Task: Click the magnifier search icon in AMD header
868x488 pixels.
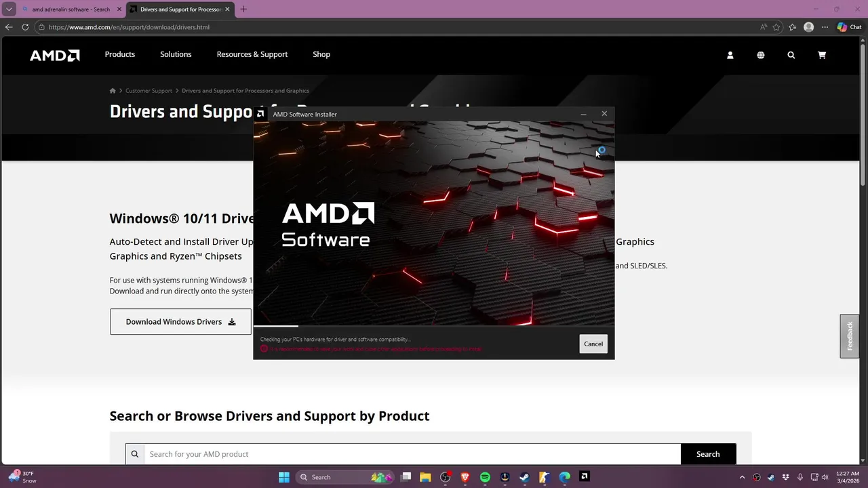Action: 791,55
